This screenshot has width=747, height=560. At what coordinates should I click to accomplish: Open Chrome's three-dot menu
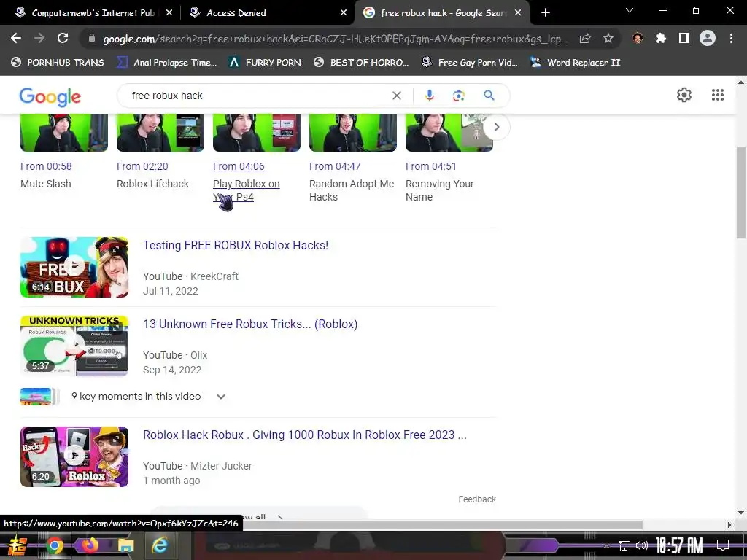pos(731,39)
